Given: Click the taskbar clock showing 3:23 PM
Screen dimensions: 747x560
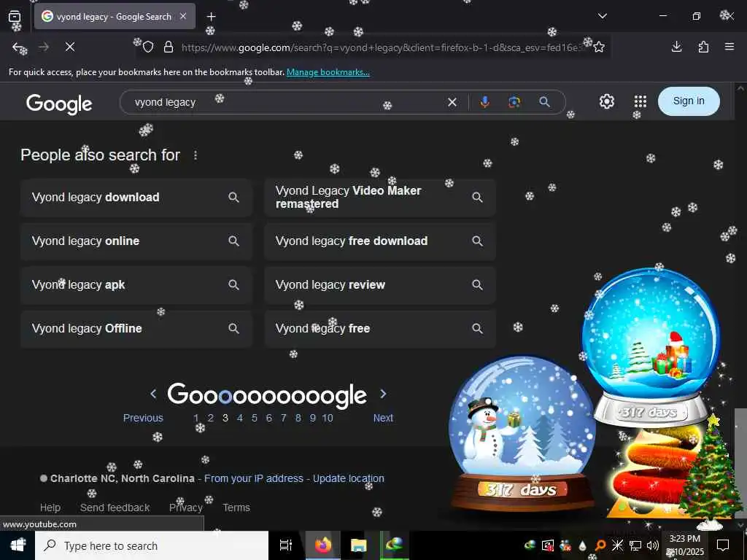Looking at the screenshot, I should [684, 545].
